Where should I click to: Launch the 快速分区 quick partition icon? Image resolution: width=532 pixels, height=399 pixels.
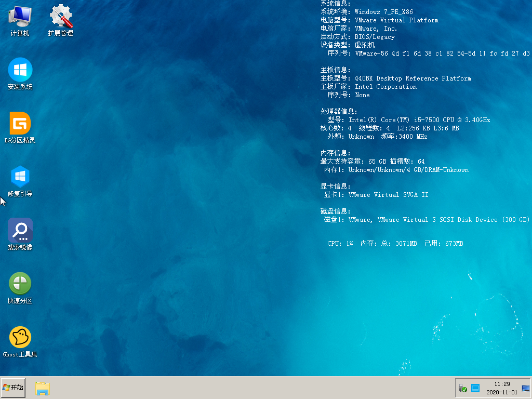20,288
